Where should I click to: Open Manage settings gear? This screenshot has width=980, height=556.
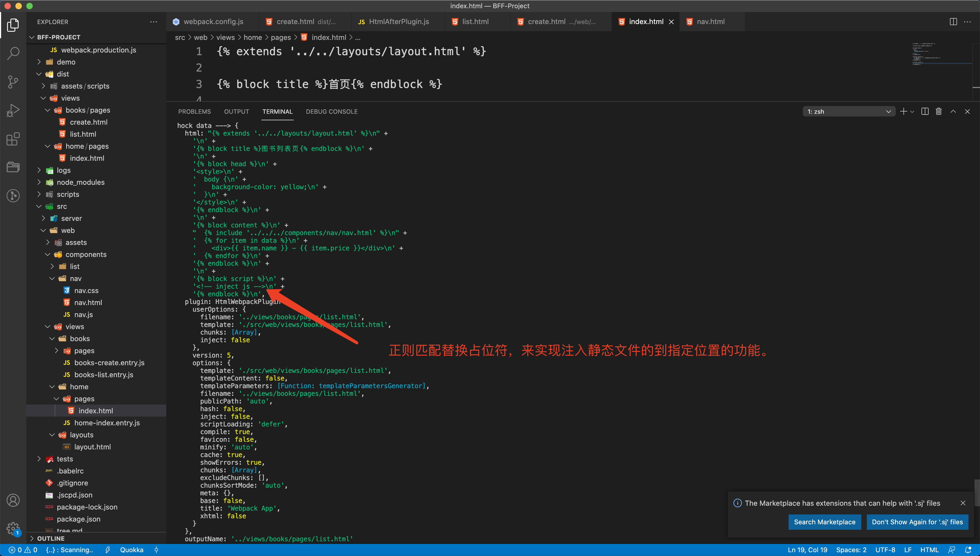click(13, 528)
